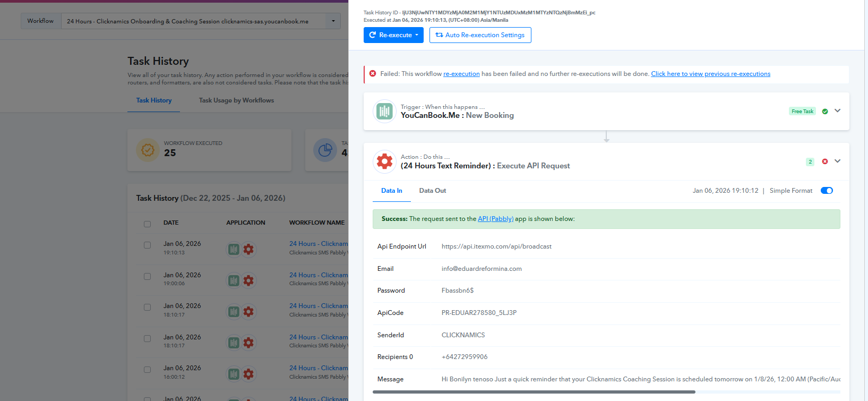Screen dimensions: 868x401
Task: Switch to the Data Out tab
Action: click(x=433, y=191)
